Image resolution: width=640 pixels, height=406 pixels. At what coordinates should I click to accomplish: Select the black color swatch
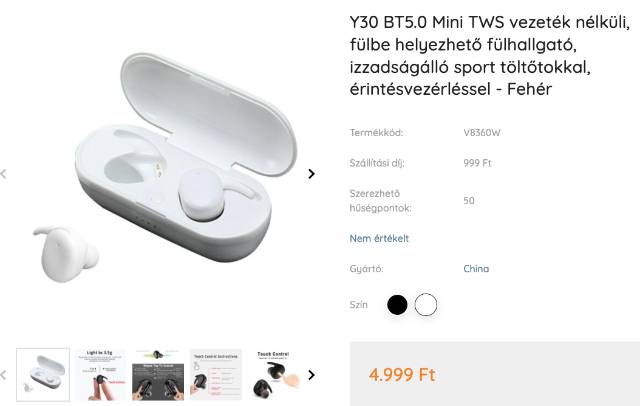click(397, 305)
